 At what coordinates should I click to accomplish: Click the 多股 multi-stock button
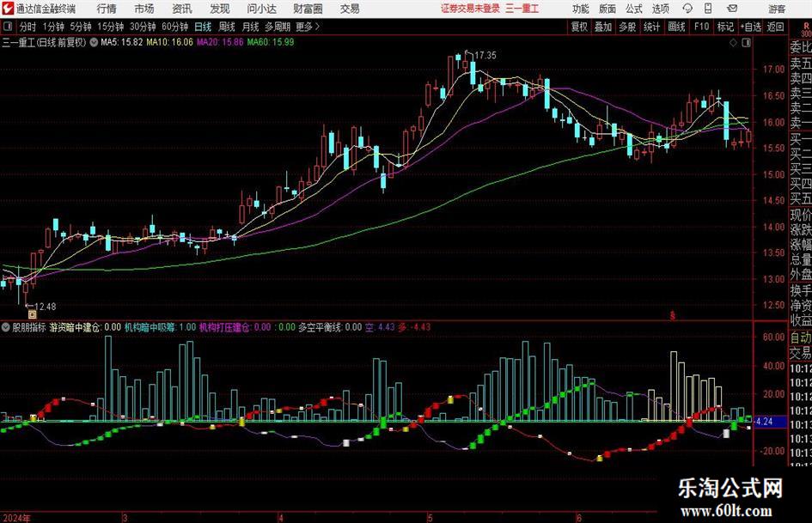click(x=627, y=27)
